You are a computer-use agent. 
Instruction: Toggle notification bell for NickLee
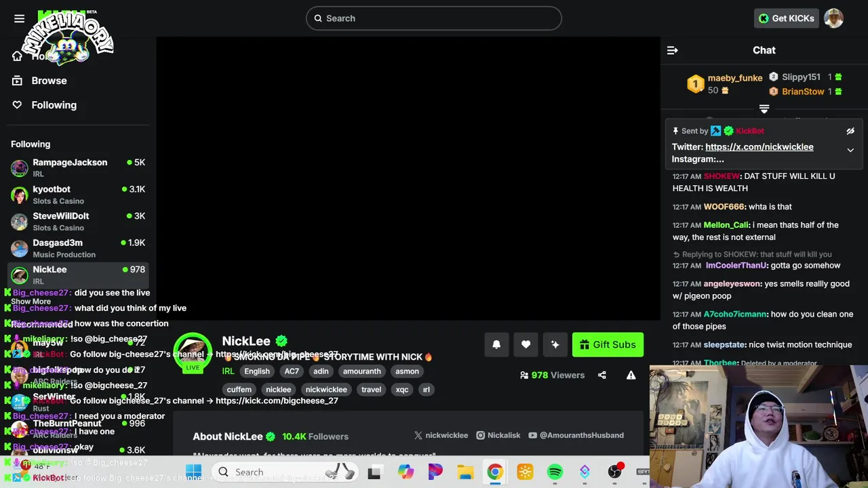496,344
